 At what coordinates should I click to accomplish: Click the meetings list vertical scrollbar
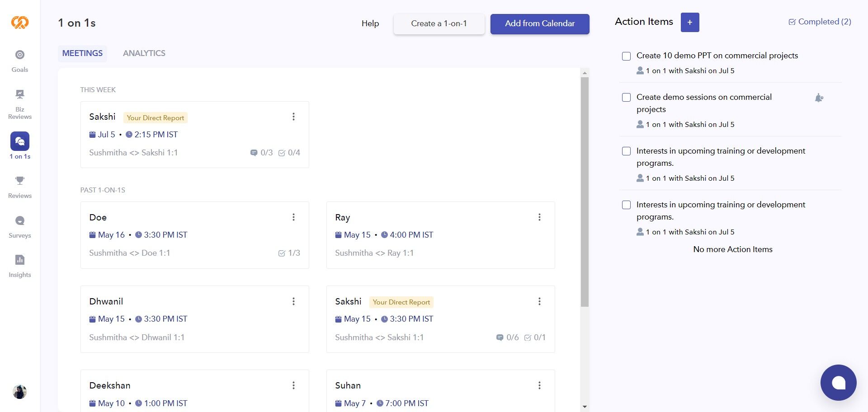(585, 192)
